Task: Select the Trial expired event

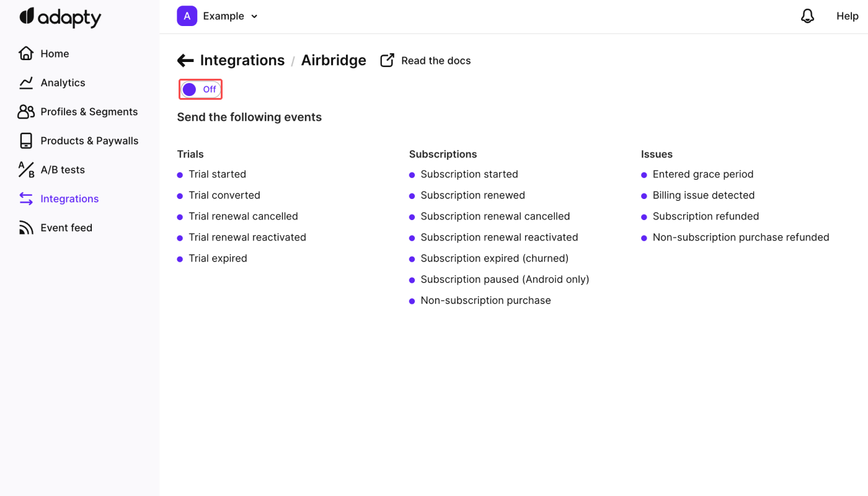Action: pyautogui.click(x=218, y=259)
